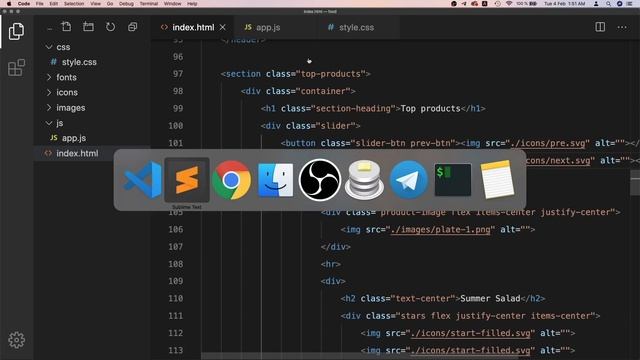
Task: Click the 'Summer Salad' text on line 110
Action: [x=490, y=299]
